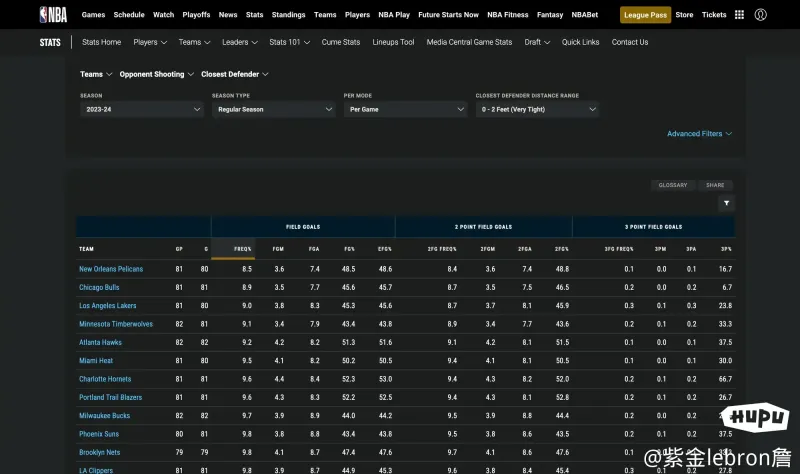
Task: Click the NBA logo
Action: pyautogui.click(x=53, y=15)
